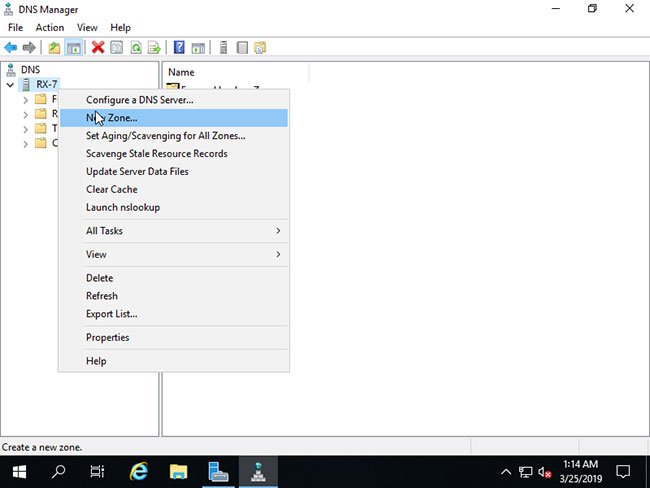
Task: Click the folder icon beside R node
Action: point(41,114)
